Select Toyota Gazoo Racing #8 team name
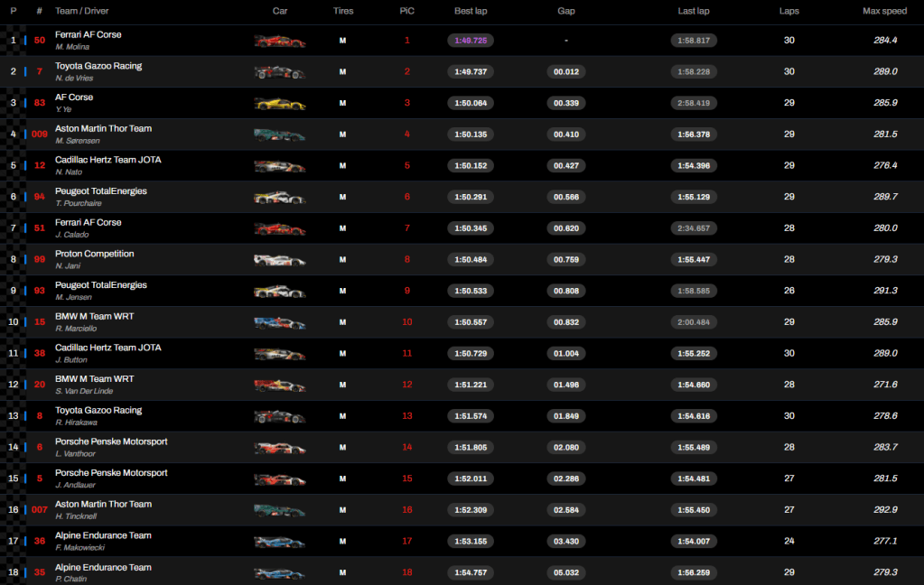Image resolution: width=924 pixels, height=585 pixels. click(98, 411)
